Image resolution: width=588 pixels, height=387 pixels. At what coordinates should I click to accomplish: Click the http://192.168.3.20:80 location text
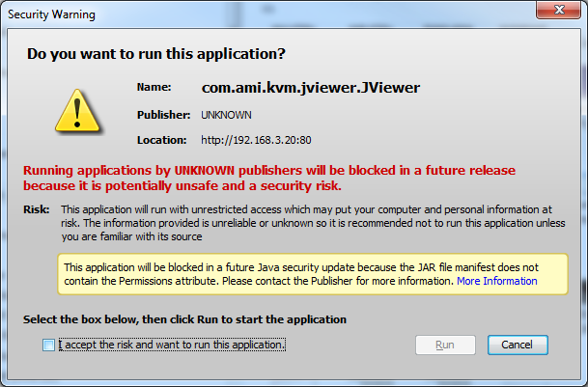[256, 140]
